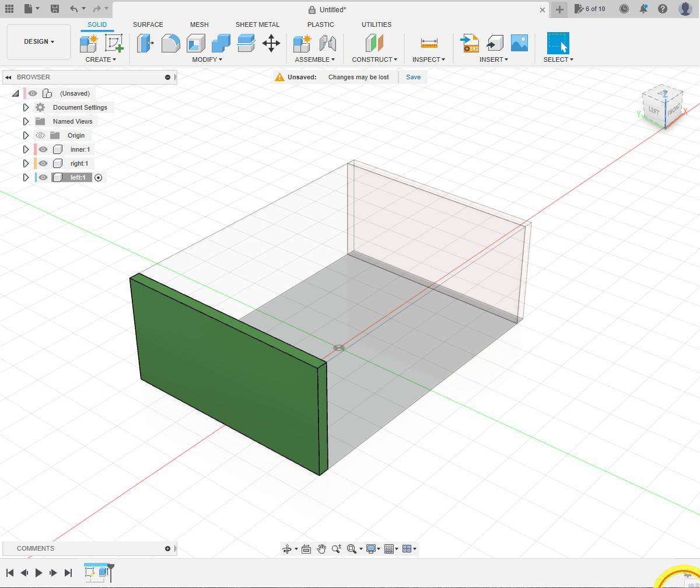Select the Fillet tool
Image resolution: width=700 pixels, height=588 pixels.
pyautogui.click(x=170, y=44)
